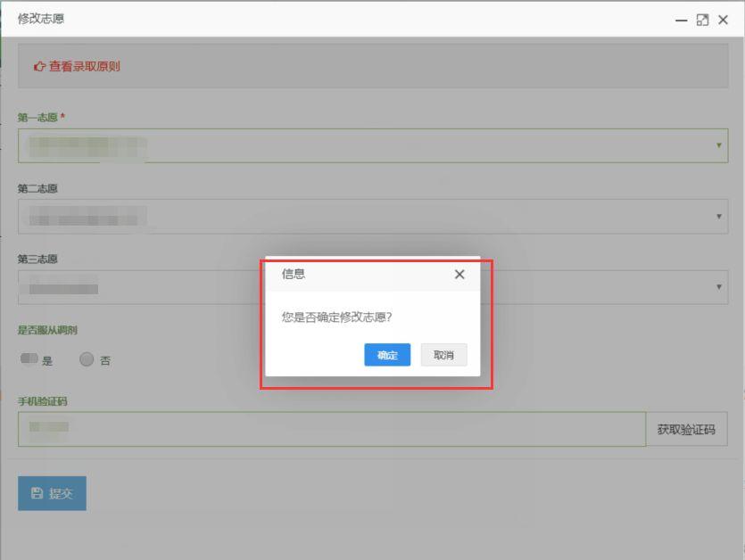Screen dimensions: 745x560
Task: Click the 确定 button in the dialog
Action: coord(387,355)
